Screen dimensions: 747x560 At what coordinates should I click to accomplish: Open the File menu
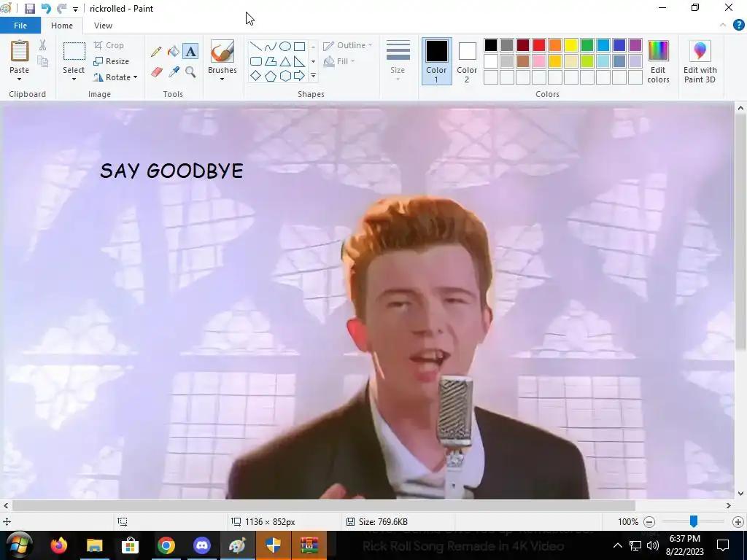(x=20, y=26)
